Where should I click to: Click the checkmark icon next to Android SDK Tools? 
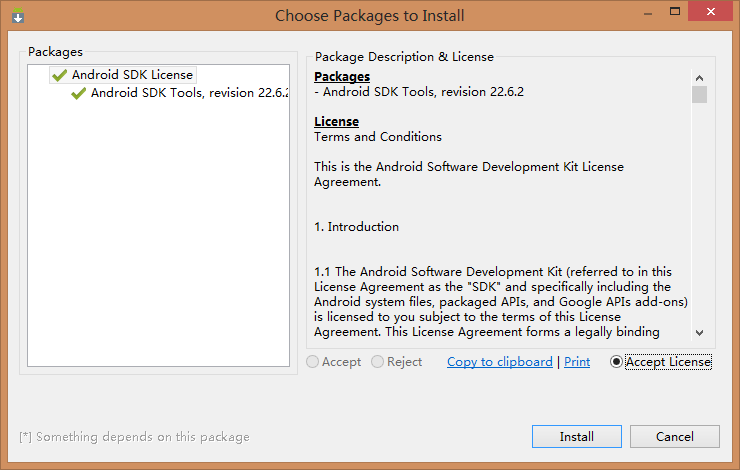(x=78, y=93)
